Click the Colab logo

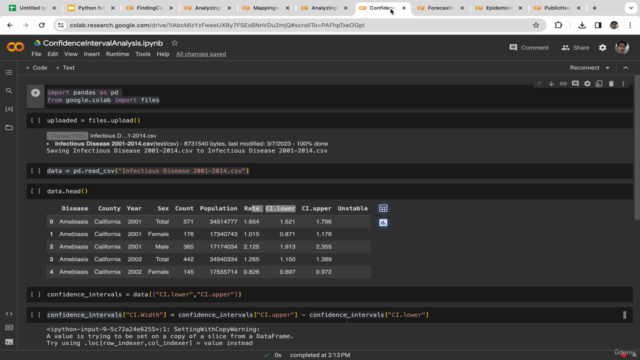(x=16, y=47)
